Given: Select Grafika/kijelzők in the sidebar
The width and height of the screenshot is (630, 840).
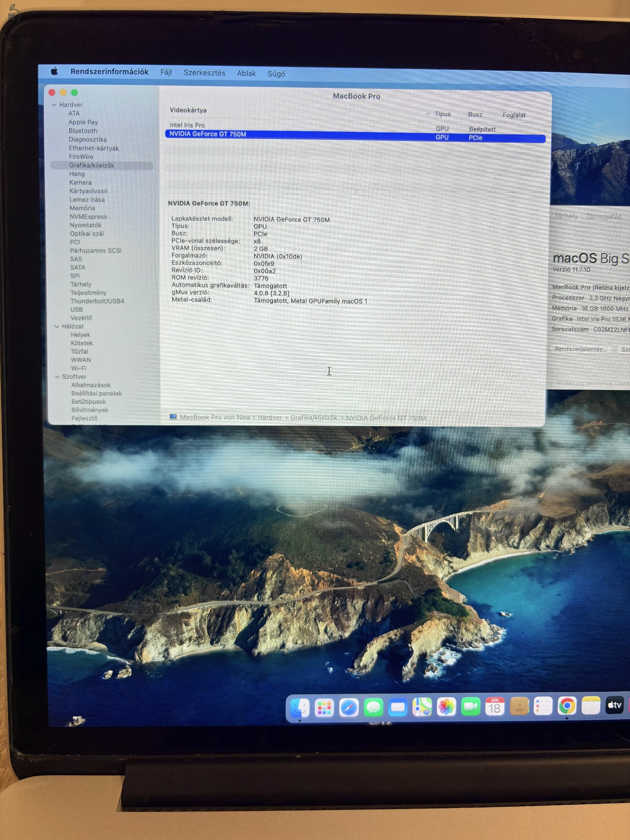Looking at the screenshot, I should 92,165.
